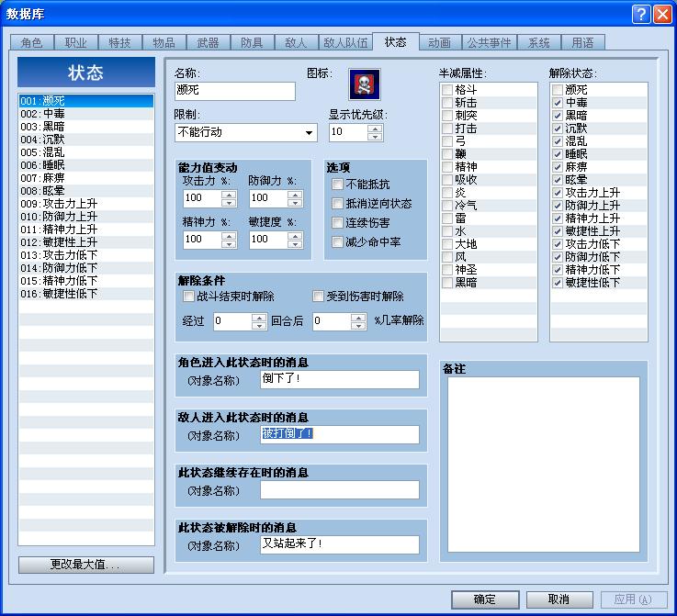This screenshot has width=677, height=616.
Task: Click the 敌人进入此状态时的消息 field
Action: (x=339, y=434)
